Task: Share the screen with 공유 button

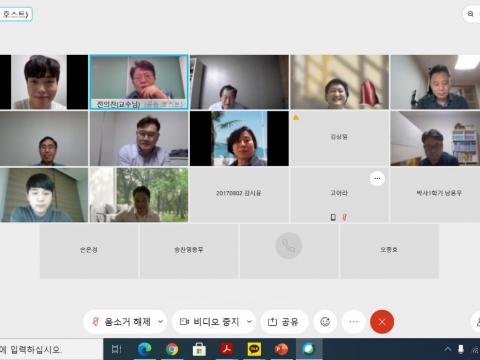Action: [x=284, y=322]
